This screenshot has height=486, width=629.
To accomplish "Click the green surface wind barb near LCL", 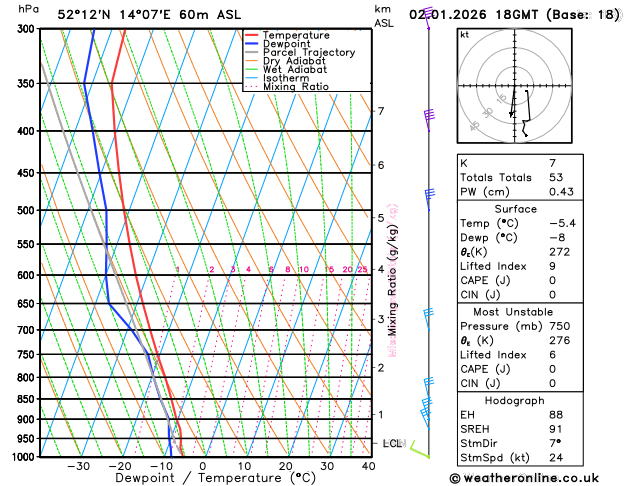I will (x=420, y=450).
